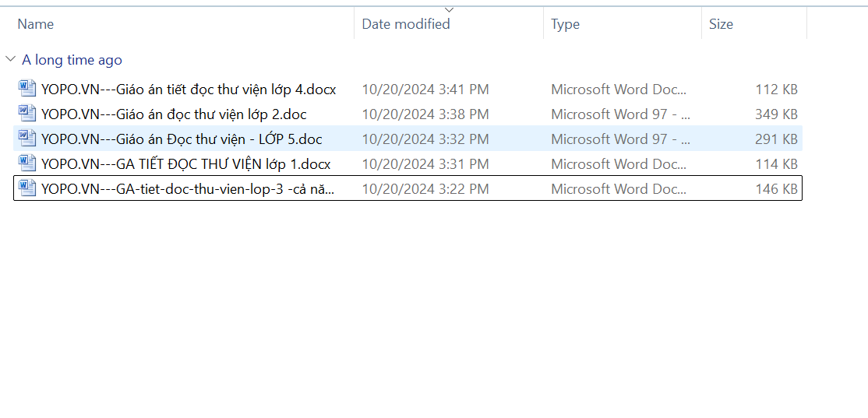Screen dimensions: 868x418
Task: Sort files by the Date modified header
Action: click(x=406, y=24)
